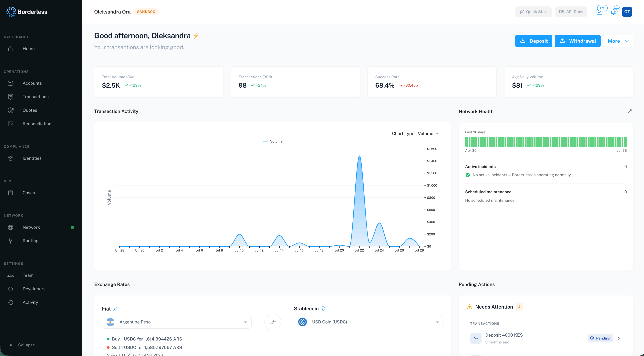Click the Collapse double-chevron icon
This screenshot has width=644, height=356.
point(11,345)
